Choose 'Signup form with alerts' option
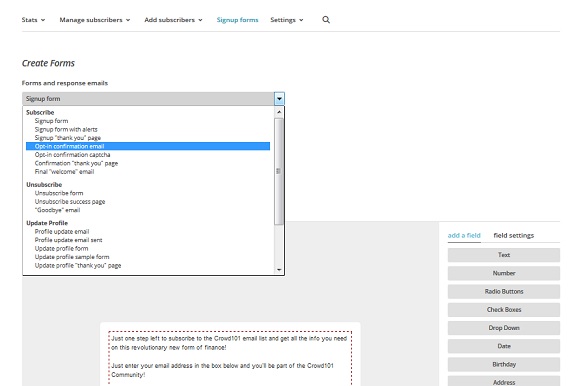 pos(66,129)
